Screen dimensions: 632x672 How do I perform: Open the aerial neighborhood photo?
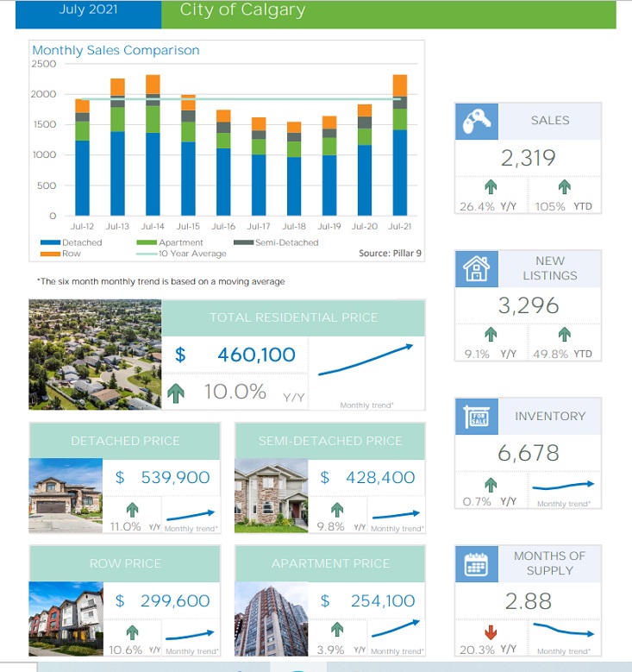(x=95, y=355)
